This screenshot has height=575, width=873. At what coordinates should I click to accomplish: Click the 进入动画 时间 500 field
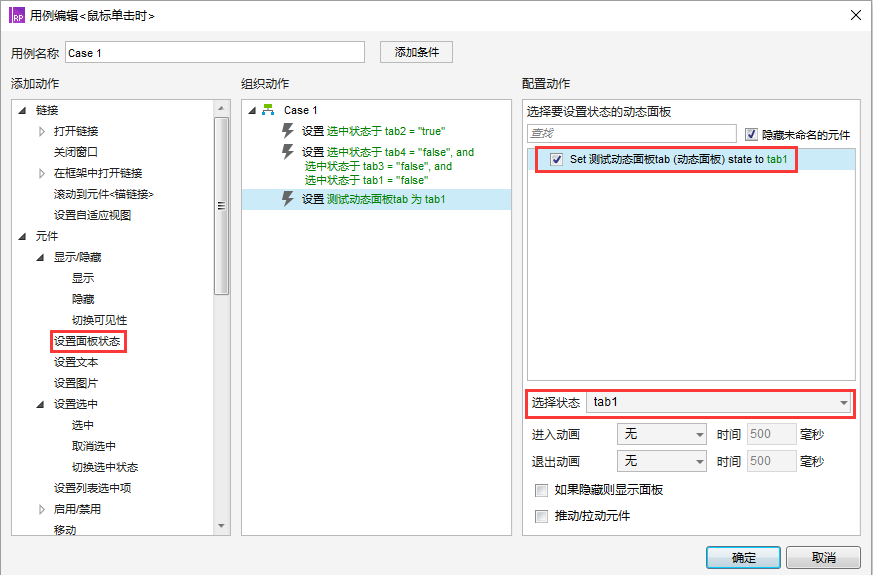pyautogui.click(x=771, y=434)
